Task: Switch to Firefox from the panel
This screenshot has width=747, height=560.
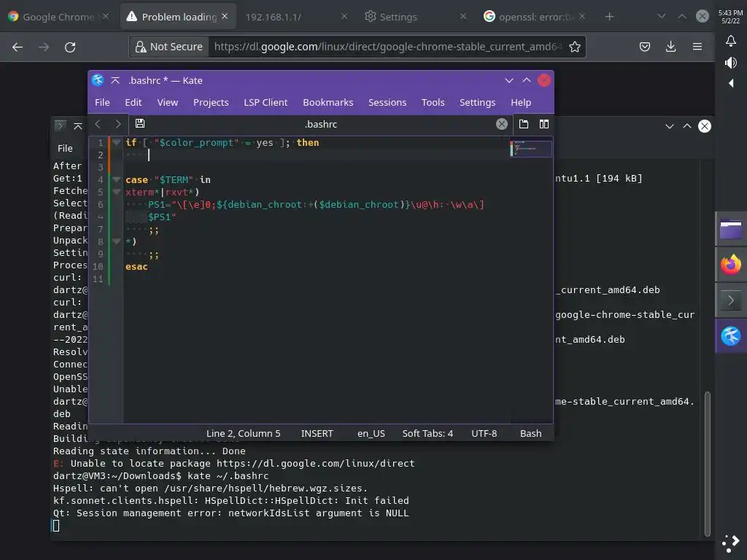Action: tap(731, 265)
